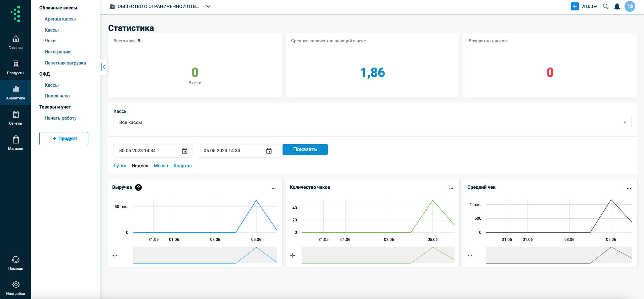This screenshot has height=299, width=644.
Task: Open the three-dot menu of Количество чеков chart
Action: [451, 188]
